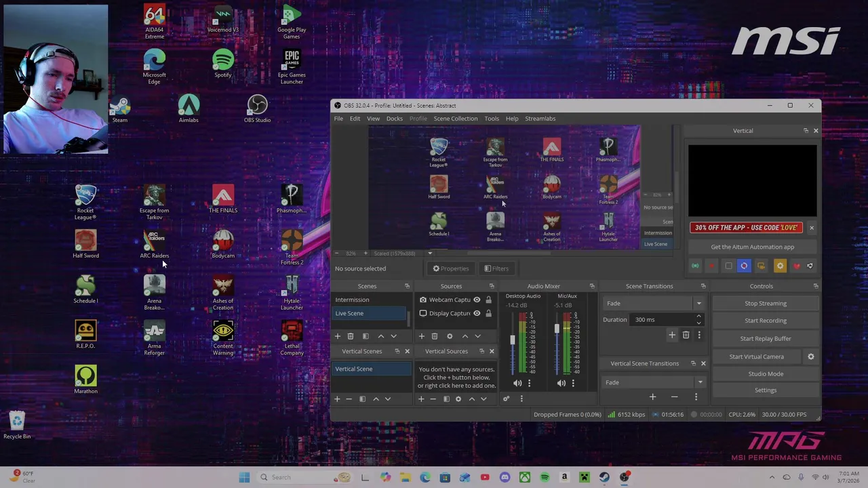Click Vertical dock yellow settings gear icon
This screenshot has height=488, width=868.
click(780, 266)
